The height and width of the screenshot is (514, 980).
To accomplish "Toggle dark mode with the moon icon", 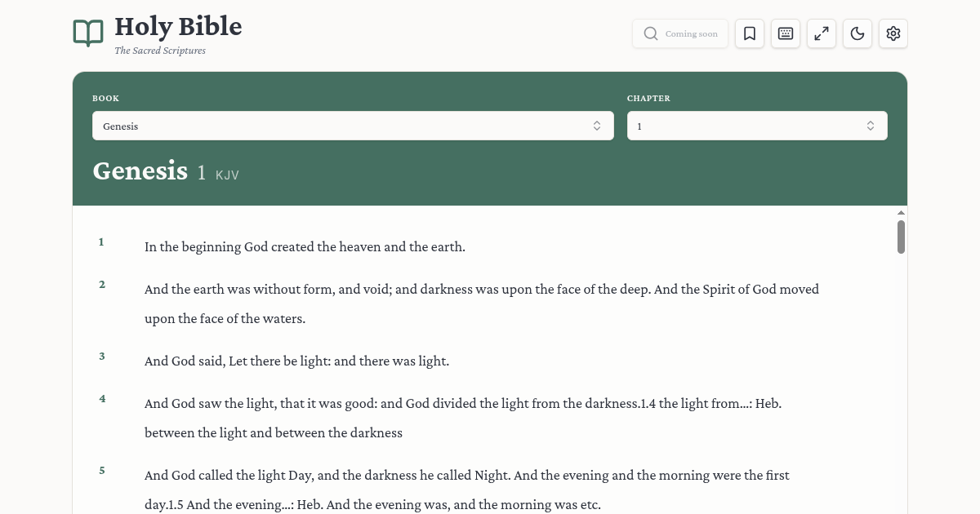I will tap(857, 33).
